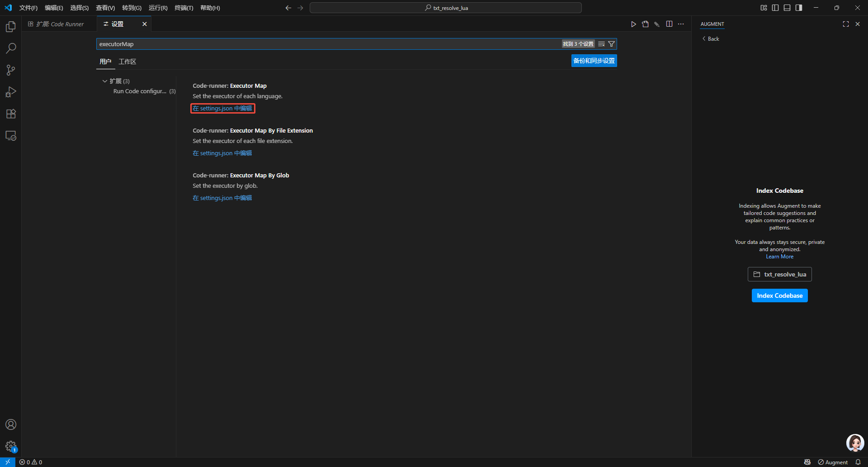
Task: Open the notifications bell
Action: point(858,462)
